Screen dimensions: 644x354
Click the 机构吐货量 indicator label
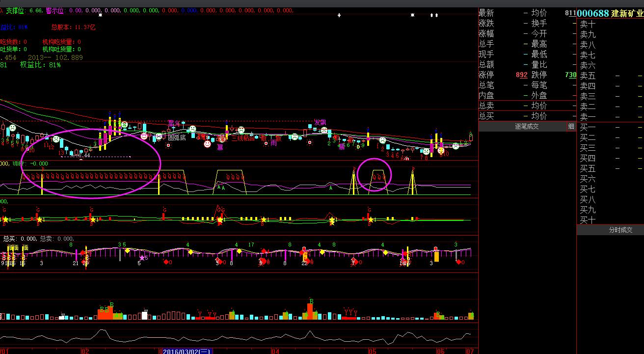tap(62, 50)
